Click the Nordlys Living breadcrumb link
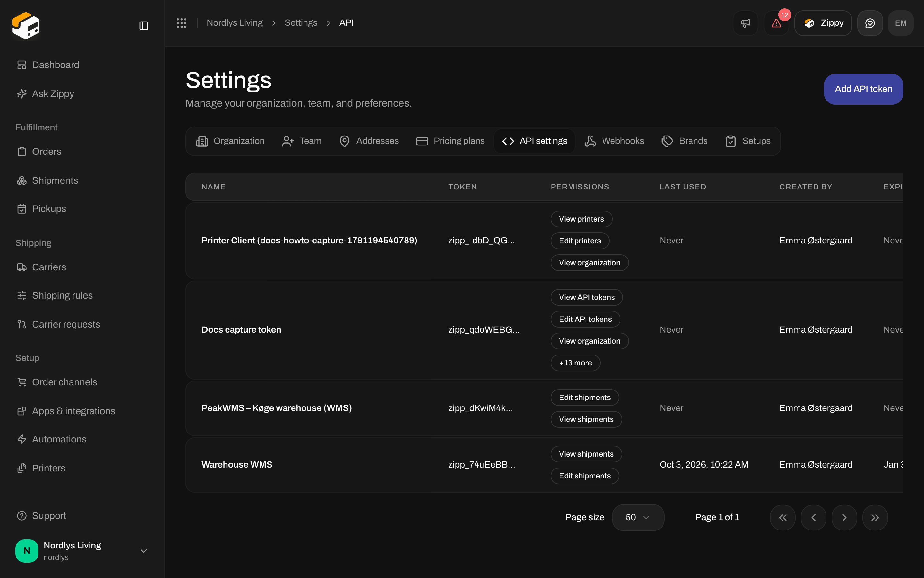 coord(235,23)
